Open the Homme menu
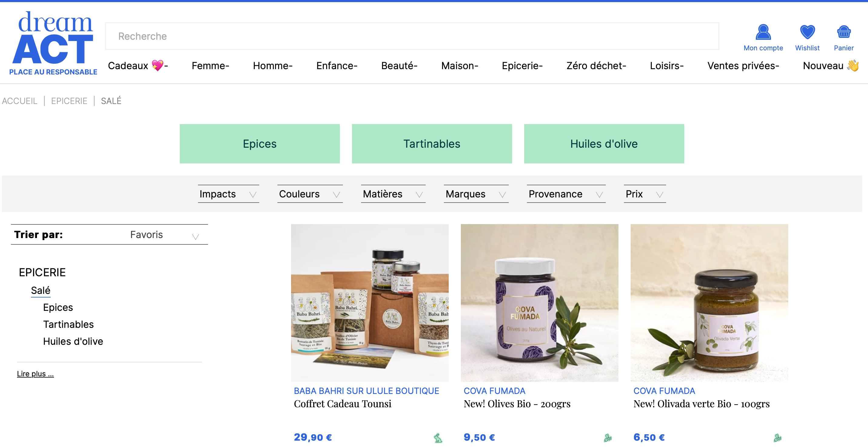This screenshot has width=868, height=447. (273, 66)
